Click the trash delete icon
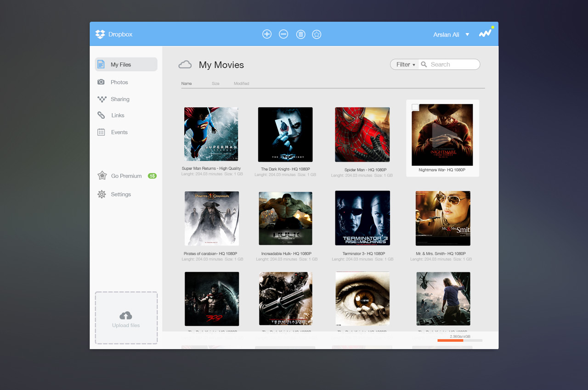 click(300, 34)
